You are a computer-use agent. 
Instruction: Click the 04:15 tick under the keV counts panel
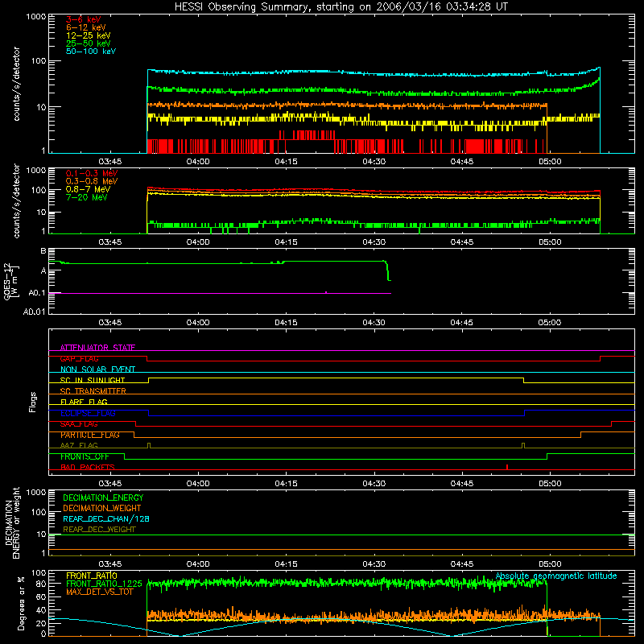pos(286,162)
